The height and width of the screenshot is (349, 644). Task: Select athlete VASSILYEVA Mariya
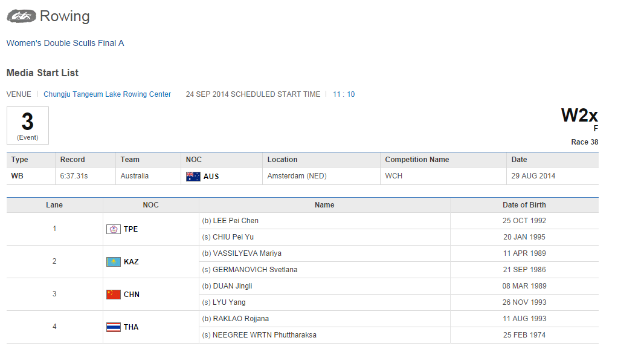click(246, 253)
